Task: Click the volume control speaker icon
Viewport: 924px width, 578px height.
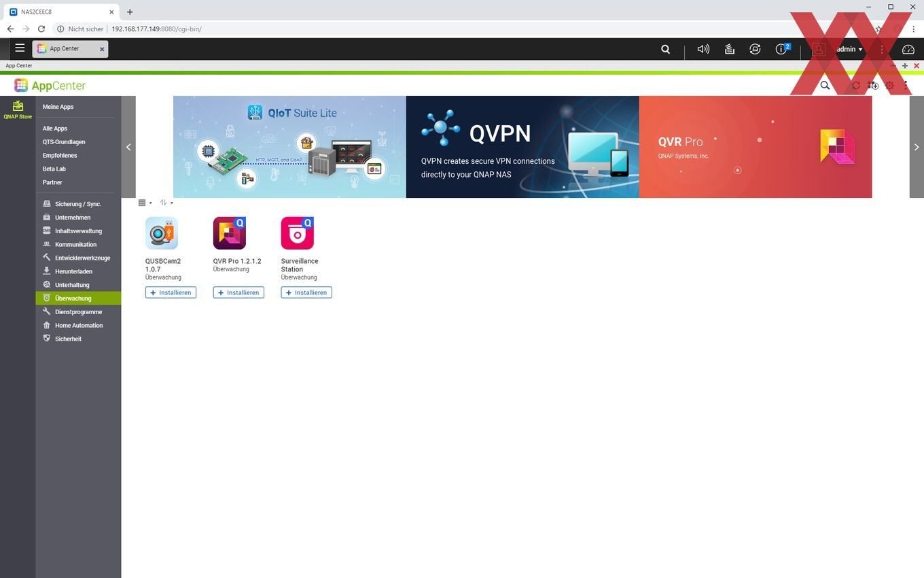Action: [x=703, y=49]
